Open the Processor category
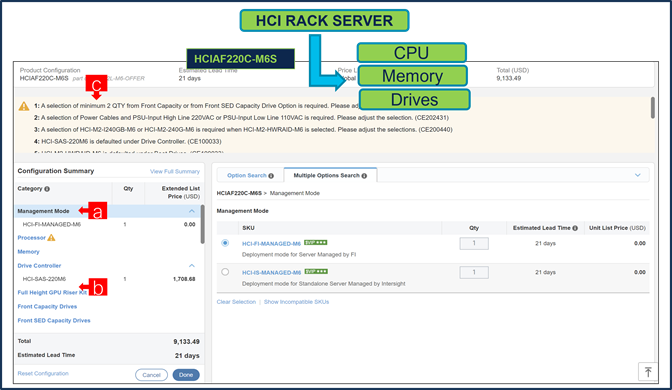The width and height of the screenshot is (672, 390). 31,238
